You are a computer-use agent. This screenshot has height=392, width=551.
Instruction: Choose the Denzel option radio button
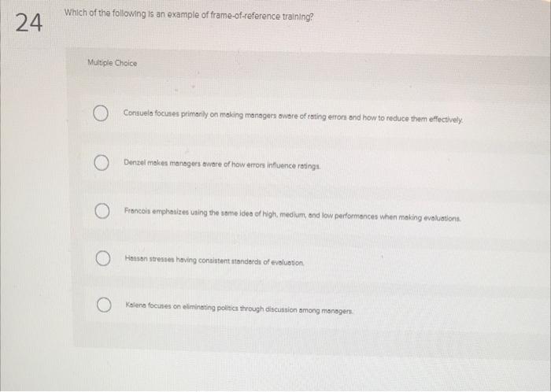coord(102,163)
